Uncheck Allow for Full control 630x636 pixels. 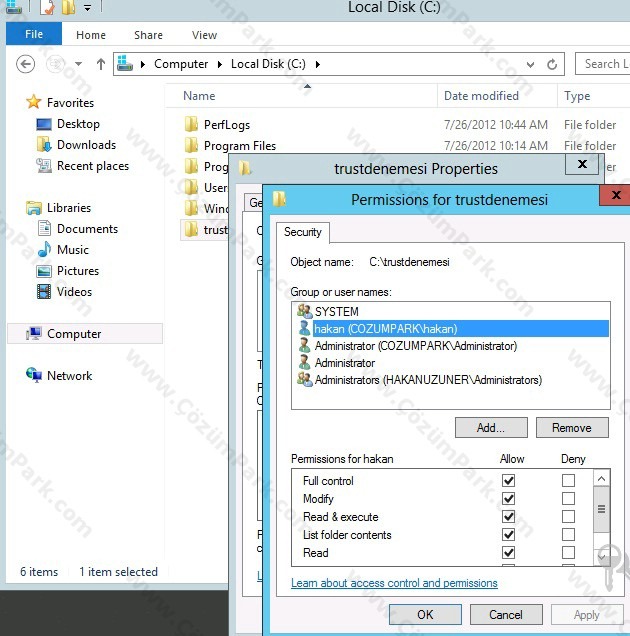pos(508,481)
